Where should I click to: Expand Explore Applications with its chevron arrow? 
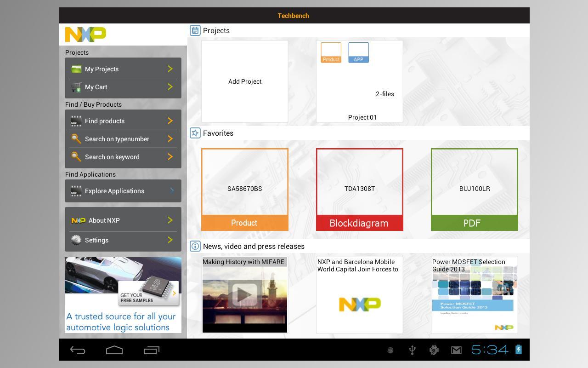170,191
